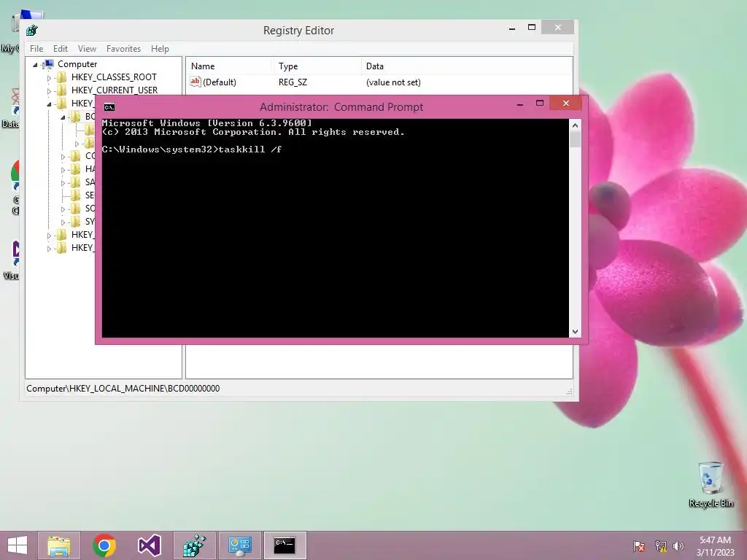Viewport: 747px width, 560px height.
Task: Select the Computer root node
Action: click(77, 64)
